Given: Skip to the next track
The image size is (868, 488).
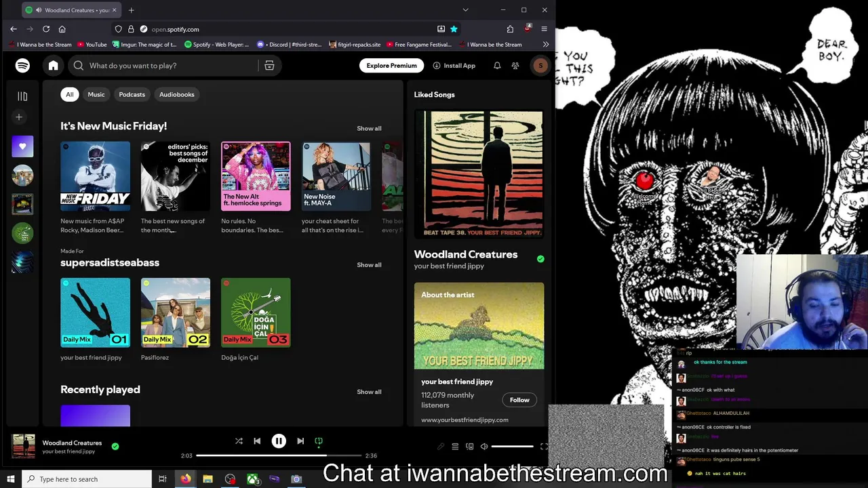Looking at the screenshot, I should point(300,441).
